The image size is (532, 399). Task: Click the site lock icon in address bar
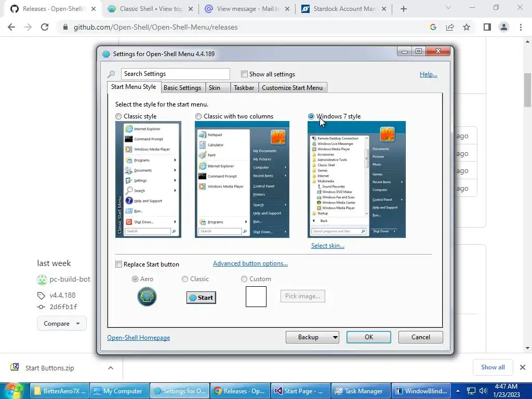65,27
